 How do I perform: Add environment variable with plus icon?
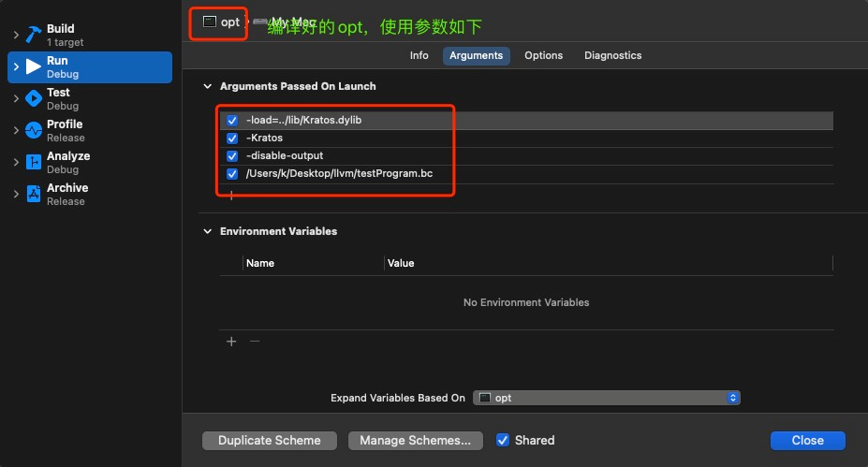[231, 342]
